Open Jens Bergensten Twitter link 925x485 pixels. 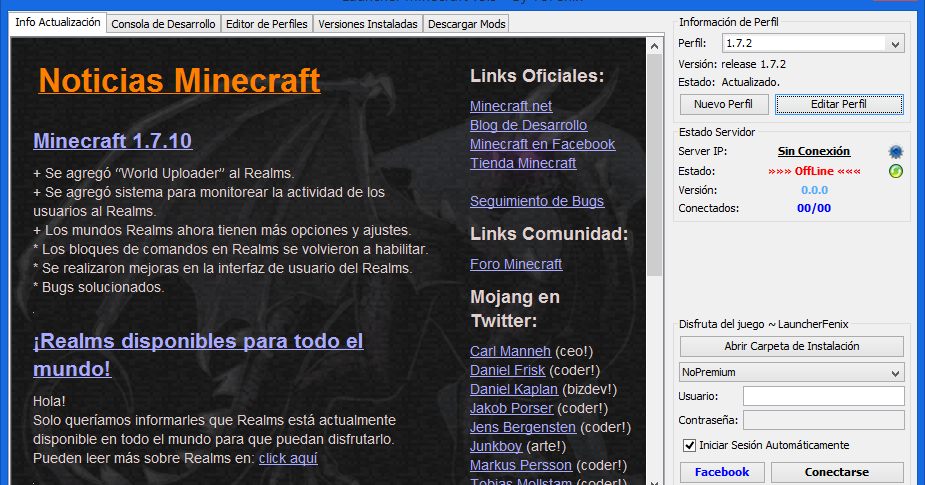[523, 427]
